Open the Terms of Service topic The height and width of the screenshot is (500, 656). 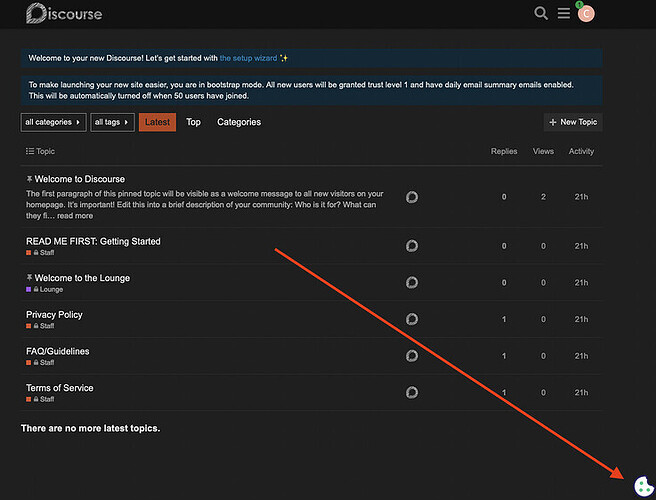click(60, 388)
